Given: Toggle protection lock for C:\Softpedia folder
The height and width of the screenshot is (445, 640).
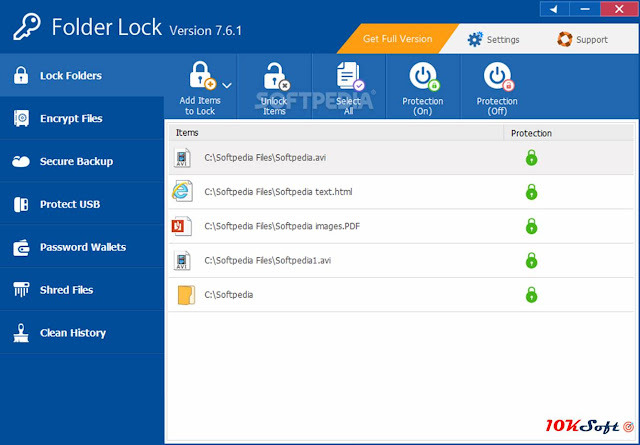Looking at the screenshot, I should click(x=531, y=295).
